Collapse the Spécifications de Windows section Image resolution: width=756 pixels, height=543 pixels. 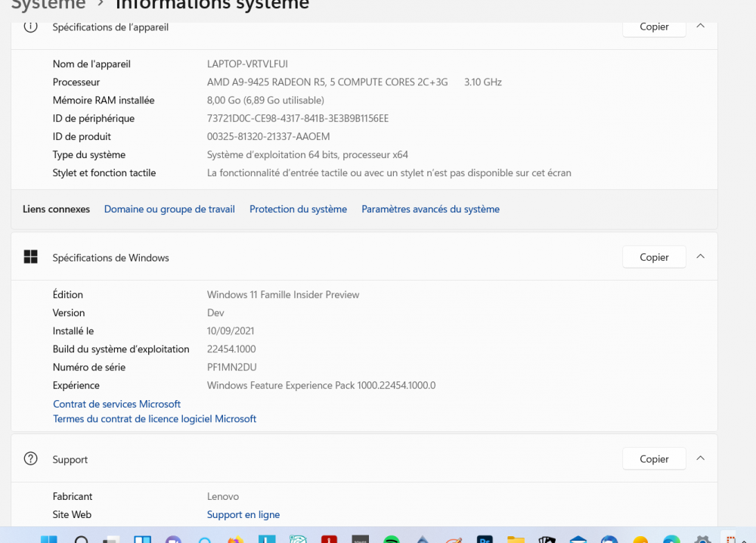pos(700,257)
